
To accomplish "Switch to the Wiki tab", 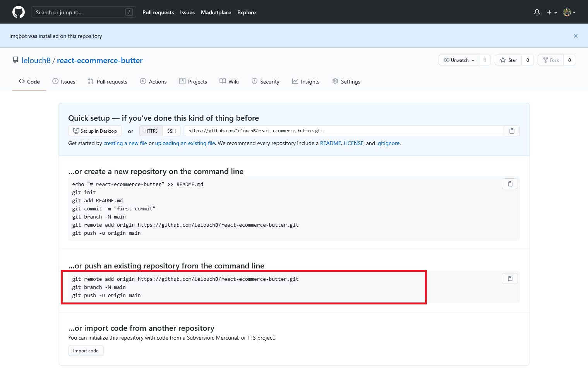I will click(229, 82).
